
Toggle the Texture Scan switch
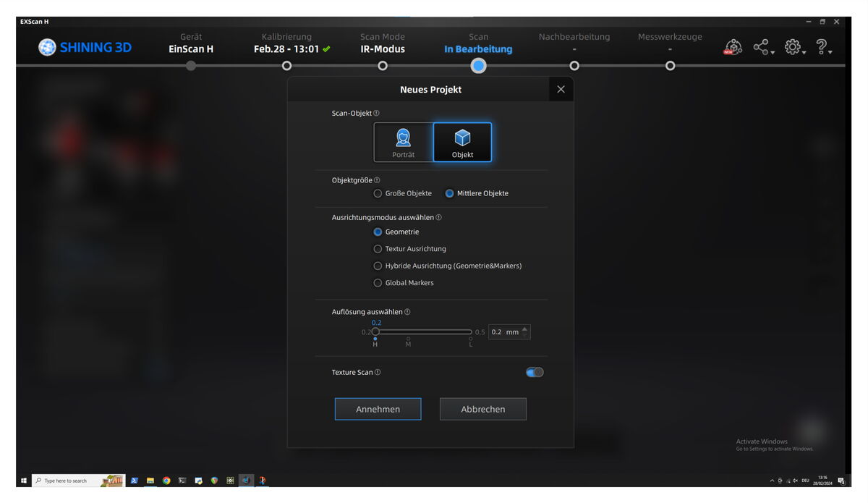pyautogui.click(x=535, y=372)
